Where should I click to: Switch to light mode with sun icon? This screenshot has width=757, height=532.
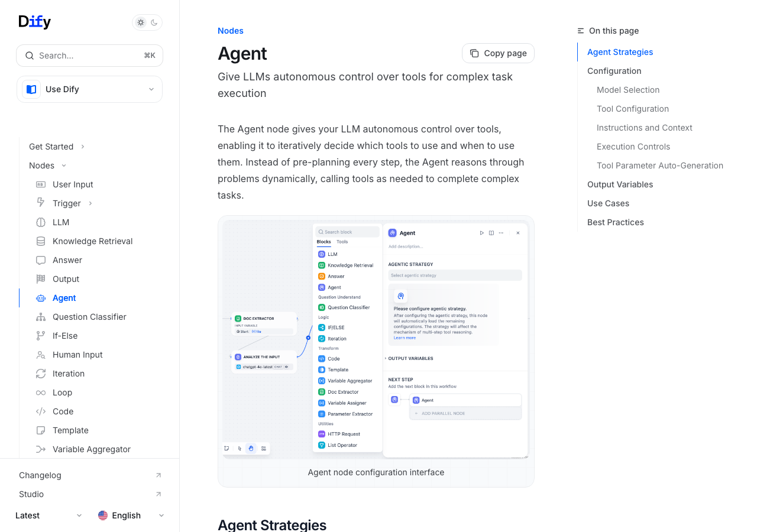click(x=141, y=22)
